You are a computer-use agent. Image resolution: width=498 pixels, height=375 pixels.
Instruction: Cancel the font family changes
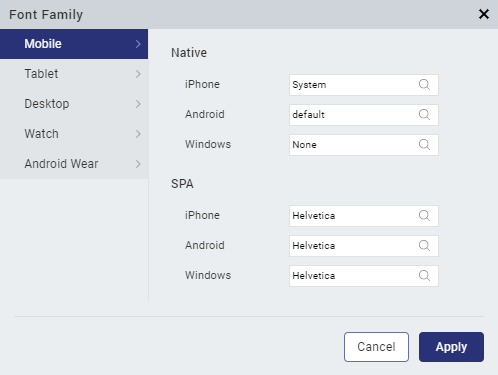(x=376, y=347)
